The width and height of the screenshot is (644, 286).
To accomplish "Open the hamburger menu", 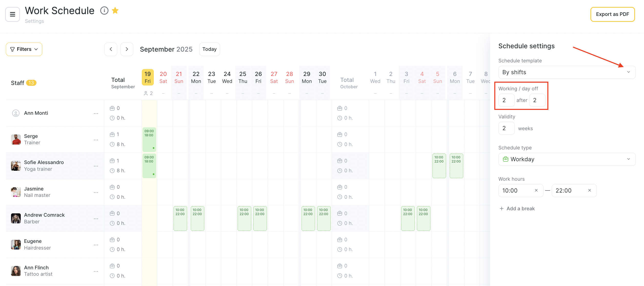I will 12,14.
